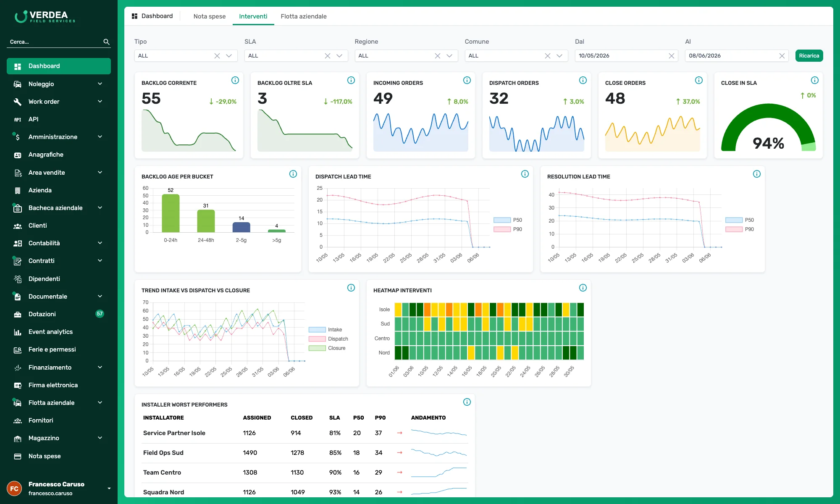Open info icon on Installer Worst Performers table
The width and height of the screenshot is (840, 504).
coord(467,402)
